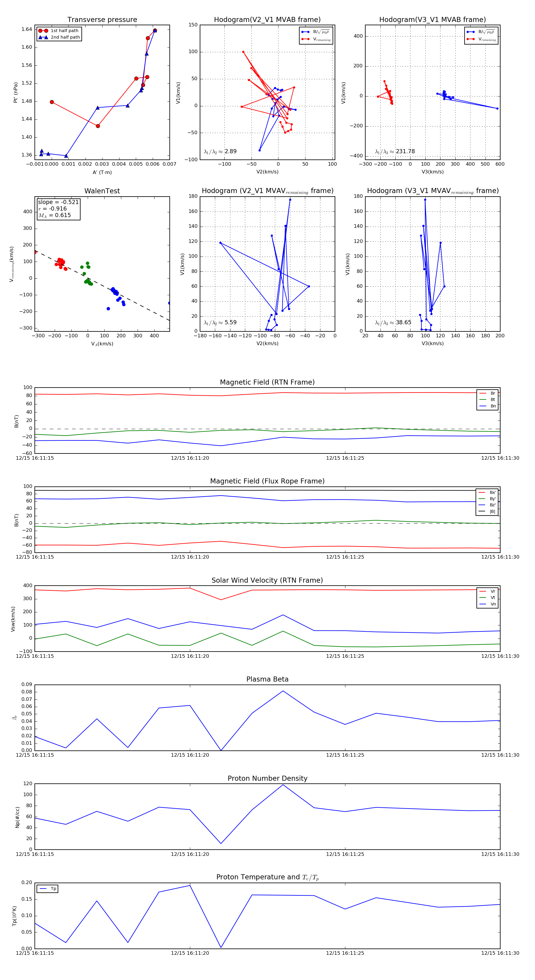Click the eigenvalue ratio value 5.59
This screenshot has width=535, height=980.
[x=230, y=323]
